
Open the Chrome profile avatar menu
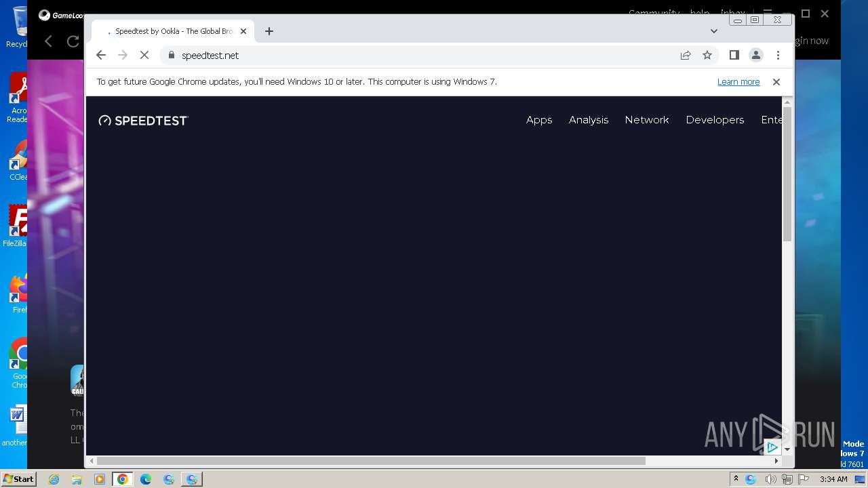pyautogui.click(x=756, y=55)
